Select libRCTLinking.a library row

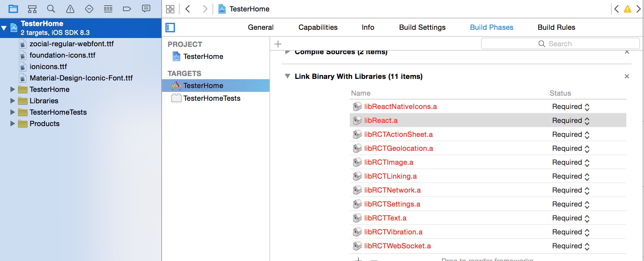coord(488,176)
